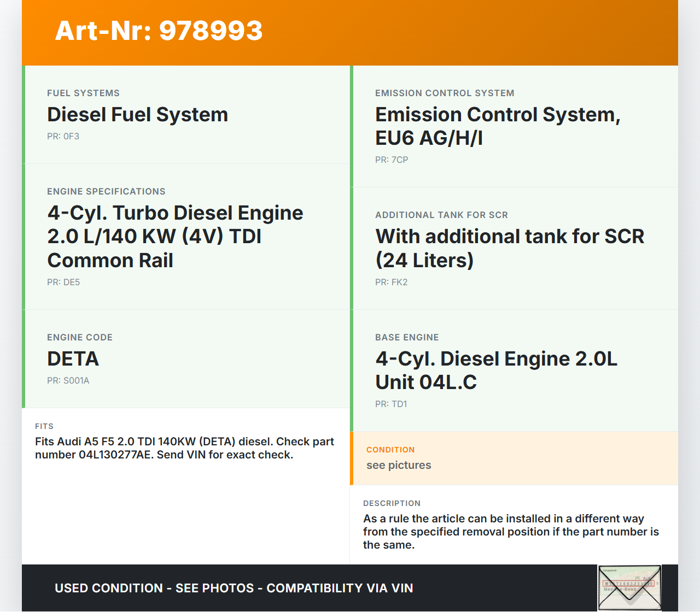This screenshot has width=700, height=612.
Task: Click the Description paragraph about installation
Action: (x=511, y=532)
